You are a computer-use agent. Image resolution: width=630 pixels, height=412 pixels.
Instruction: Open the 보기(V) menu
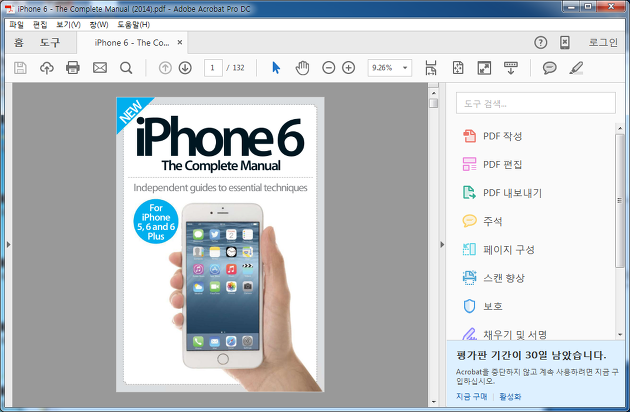(x=68, y=25)
